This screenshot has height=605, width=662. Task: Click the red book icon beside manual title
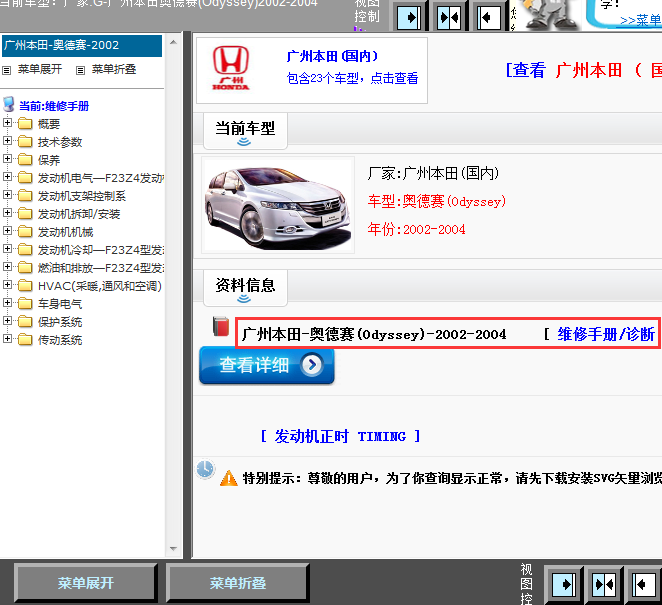click(x=221, y=326)
